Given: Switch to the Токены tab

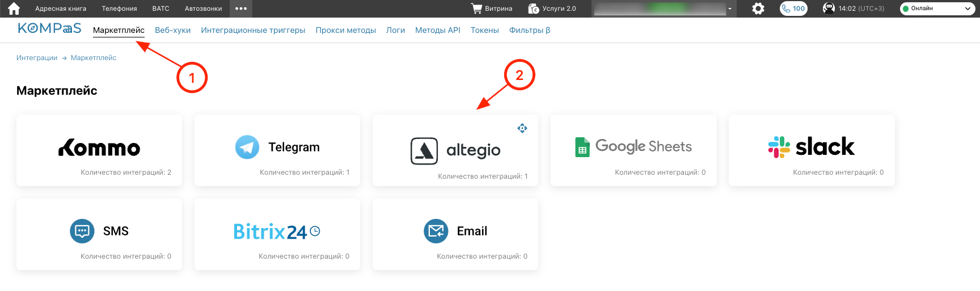Looking at the screenshot, I should pos(484,31).
